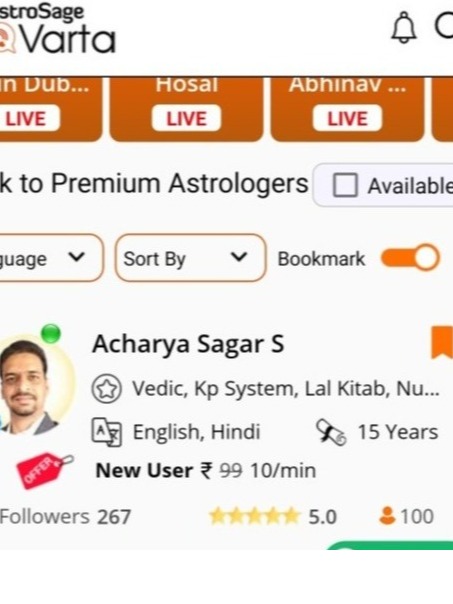Click the language translate icon
Screen dimensions: 453x604
[x=107, y=433]
